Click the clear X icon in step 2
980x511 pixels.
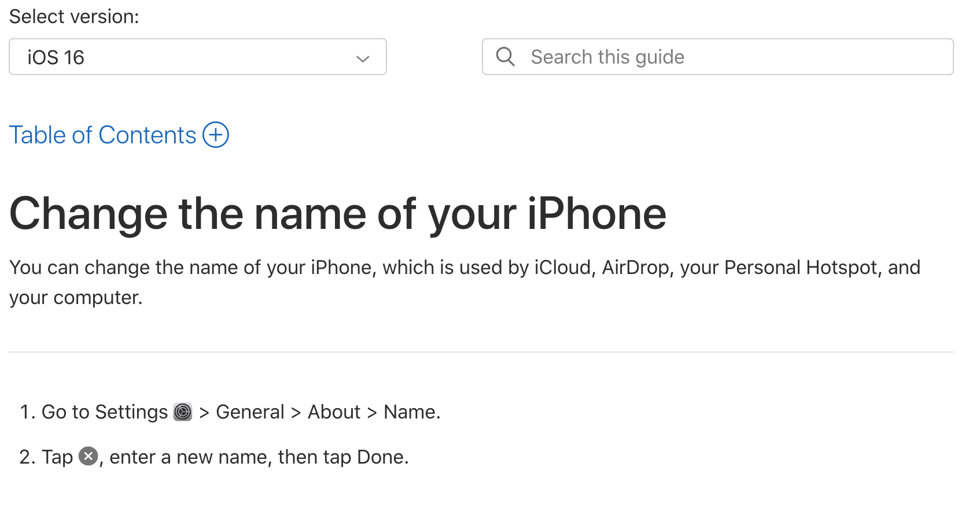coord(88,457)
